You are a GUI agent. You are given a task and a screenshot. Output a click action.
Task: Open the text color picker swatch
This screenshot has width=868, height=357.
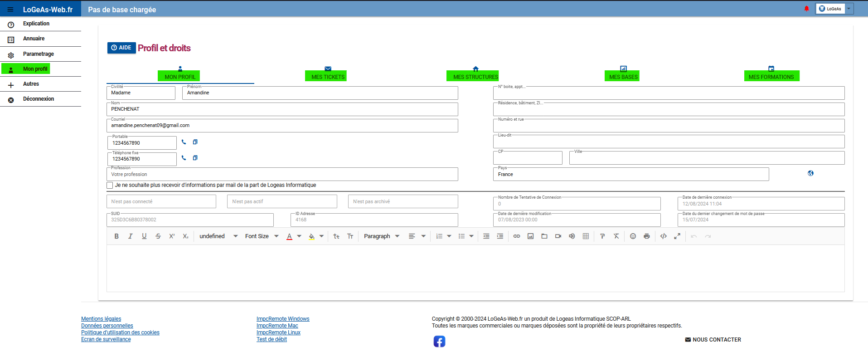pyautogui.click(x=289, y=236)
